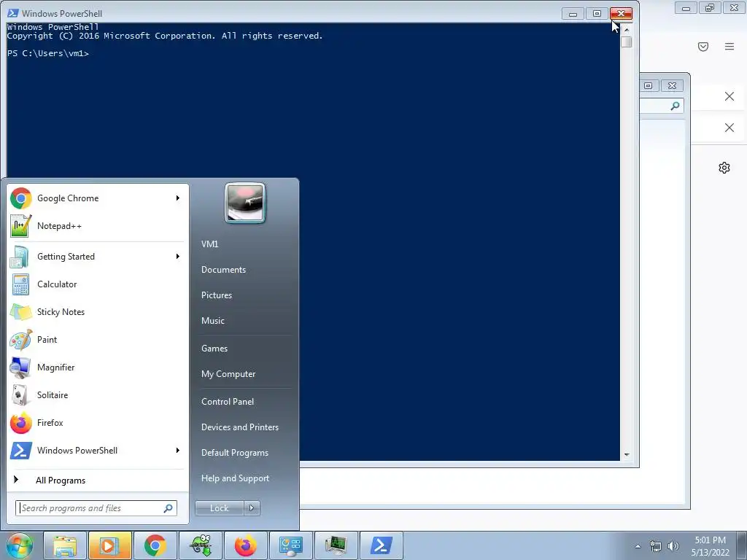
Task: Open Windows Media Player taskbar icon
Action: 109,545
